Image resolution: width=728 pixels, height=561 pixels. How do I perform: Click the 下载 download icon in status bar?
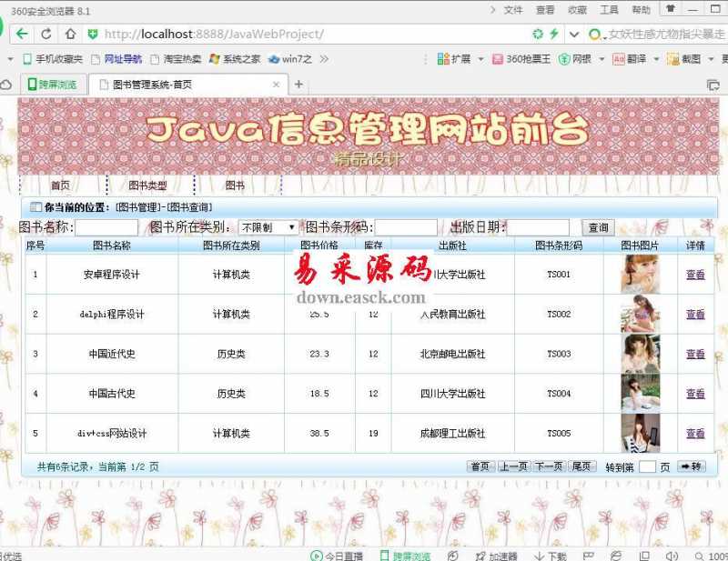coord(551,556)
